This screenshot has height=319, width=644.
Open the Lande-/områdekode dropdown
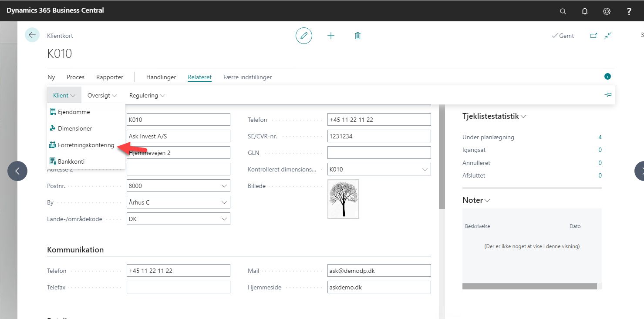pyautogui.click(x=225, y=219)
